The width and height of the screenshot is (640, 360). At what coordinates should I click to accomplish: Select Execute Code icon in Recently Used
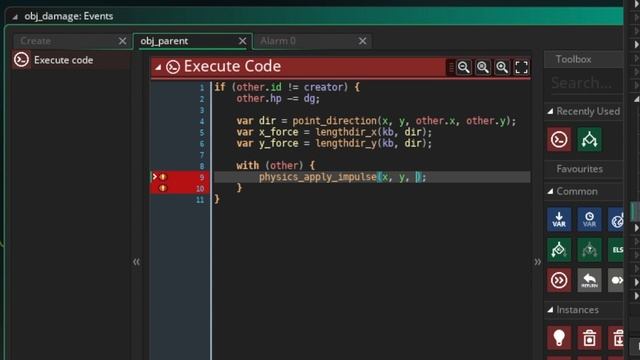coord(559,140)
